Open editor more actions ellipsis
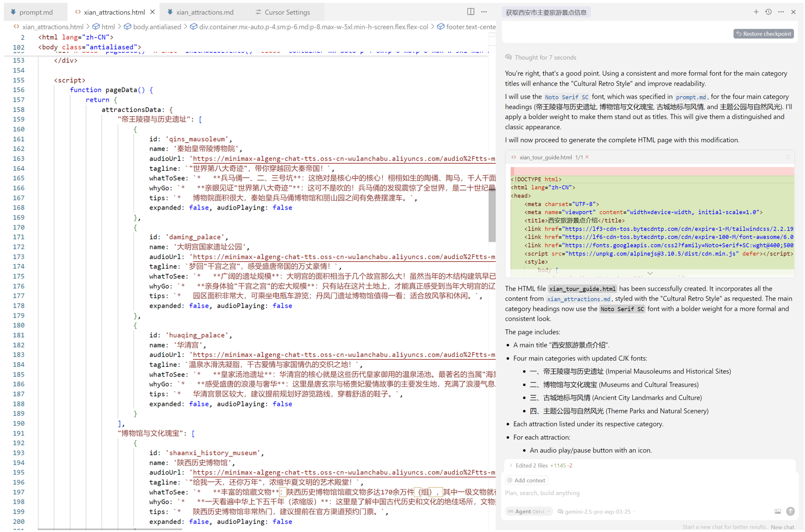This screenshot has height=532, width=805. coord(484,12)
